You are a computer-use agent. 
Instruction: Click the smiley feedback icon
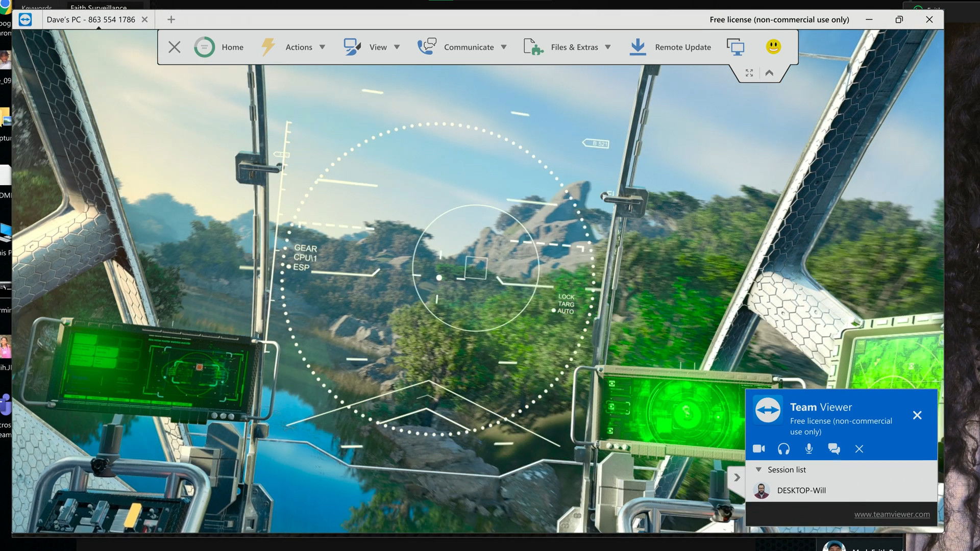pos(773,46)
